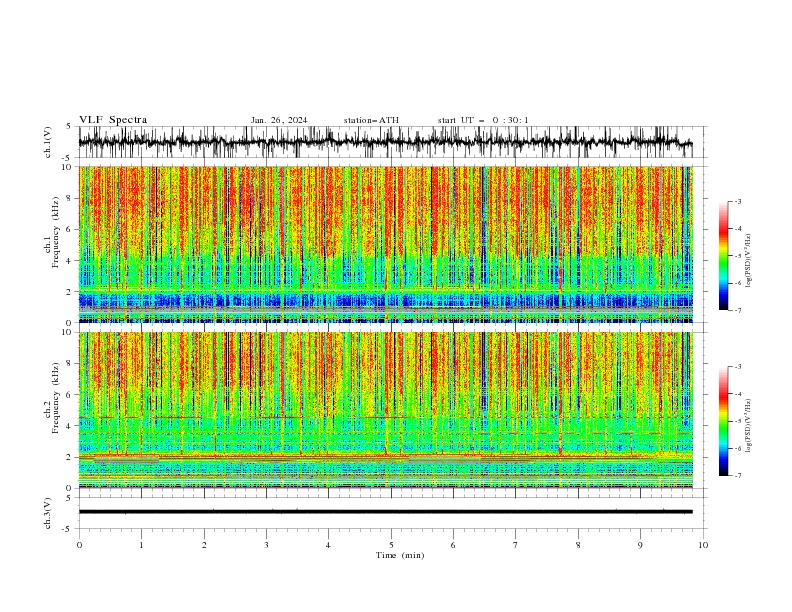The image size is (792, 612).
Task: Select the "ch.1 Frequency (kHz)" axis label
Action: (53, 232)
